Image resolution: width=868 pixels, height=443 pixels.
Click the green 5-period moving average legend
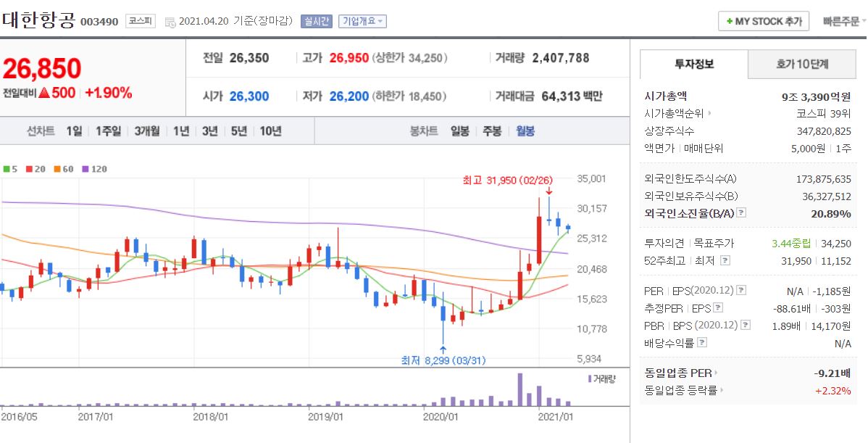pyautogui.click(x=11, y=169)
